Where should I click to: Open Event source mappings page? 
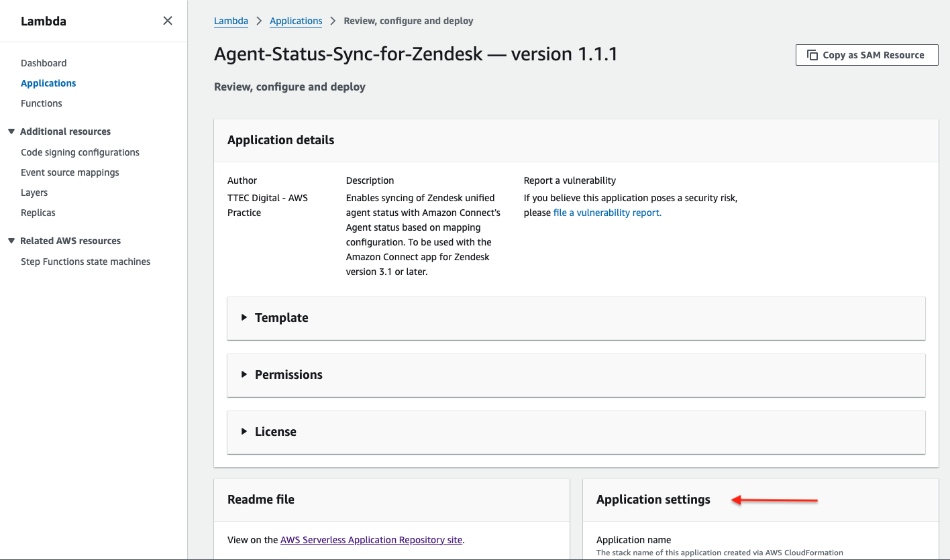coord(70,172)
